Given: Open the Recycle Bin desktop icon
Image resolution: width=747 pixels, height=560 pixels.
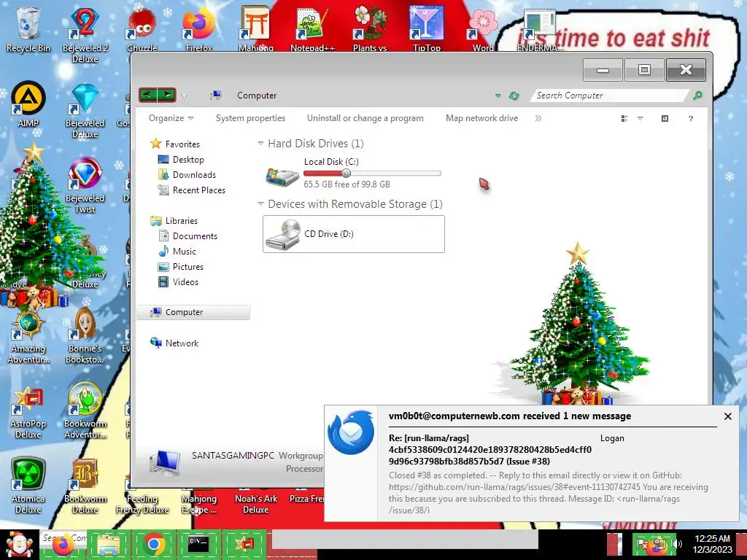Looking at the screenshot, I should 28,29.
